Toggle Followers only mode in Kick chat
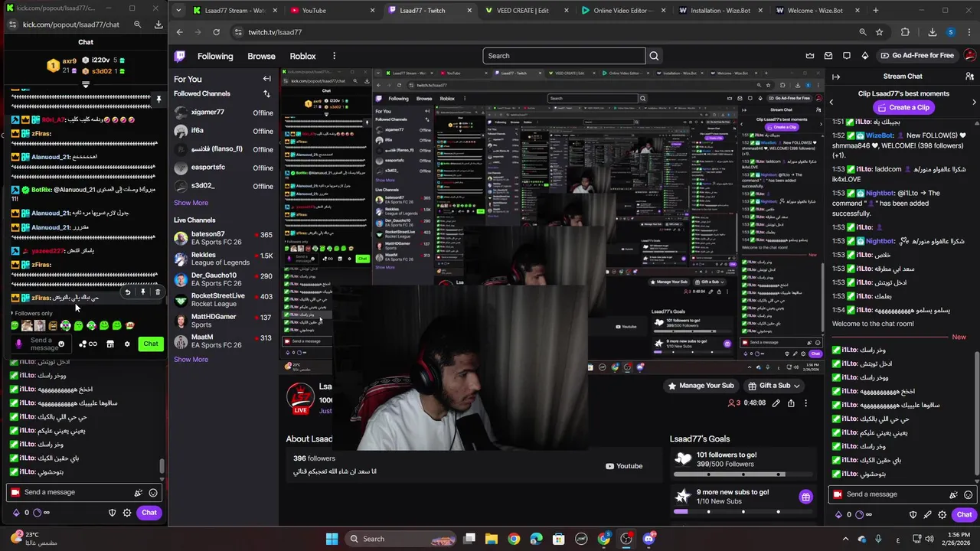Viewport: 980px width, 551px height. point(34,313)
